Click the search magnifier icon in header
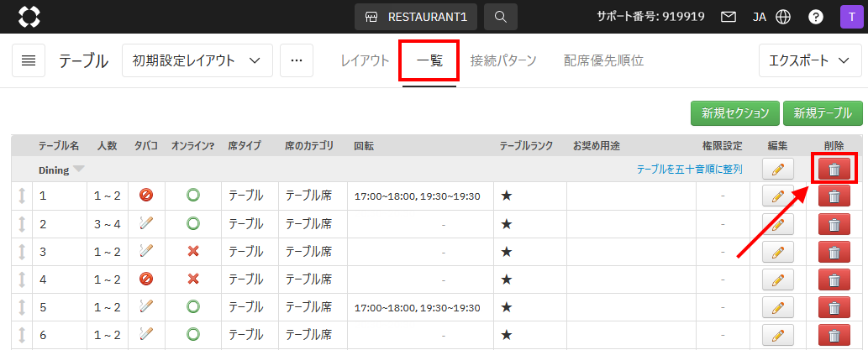Screen dimensions: 868x350 coord(501,17)
